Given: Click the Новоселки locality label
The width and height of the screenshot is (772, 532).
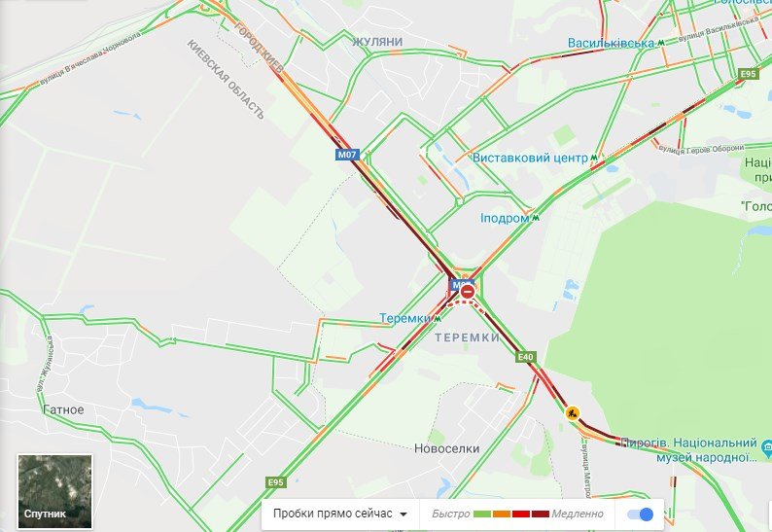Looking at the screenshot, I should (x=446, y=448).
